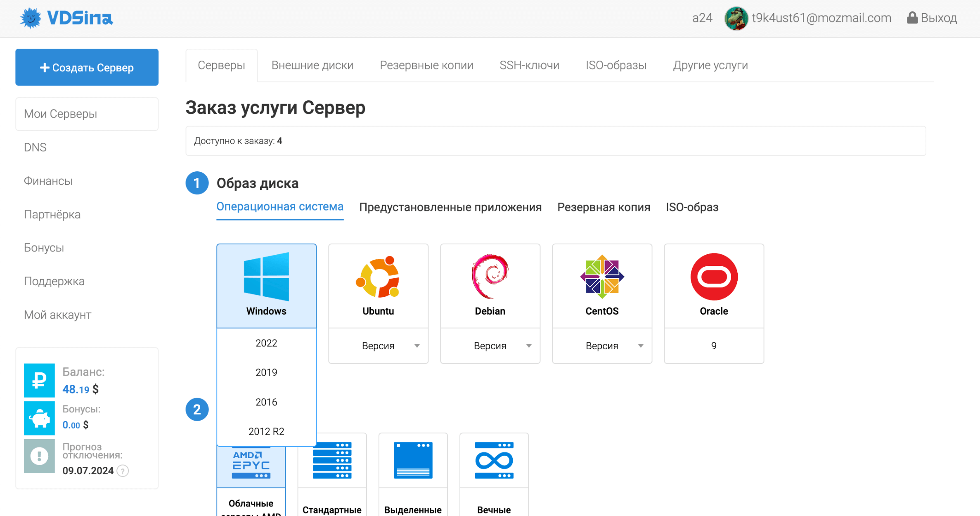The width and height of the screenshot is (980, 516).
Task: Choose the Ubuntu logo tile
Action: click(x=378, y=277)
